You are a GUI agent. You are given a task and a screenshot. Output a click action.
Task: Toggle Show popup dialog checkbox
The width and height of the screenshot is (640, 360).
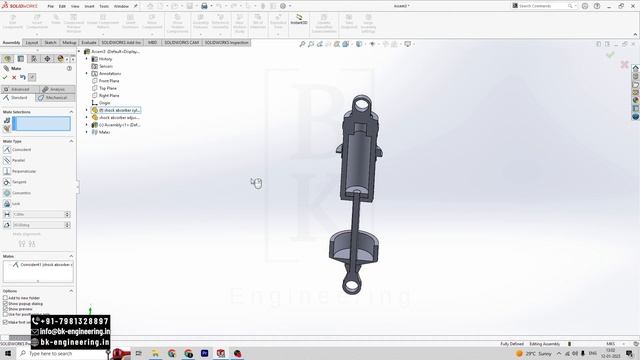5,304
